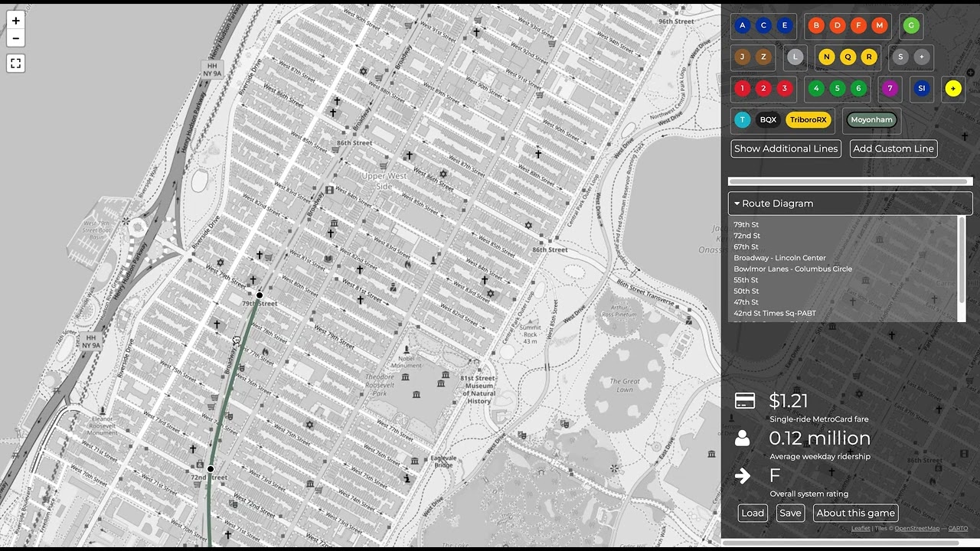Click the yellow arrow line bullet
This screenshot has height=551, width=980.
[x=953, y=88]
